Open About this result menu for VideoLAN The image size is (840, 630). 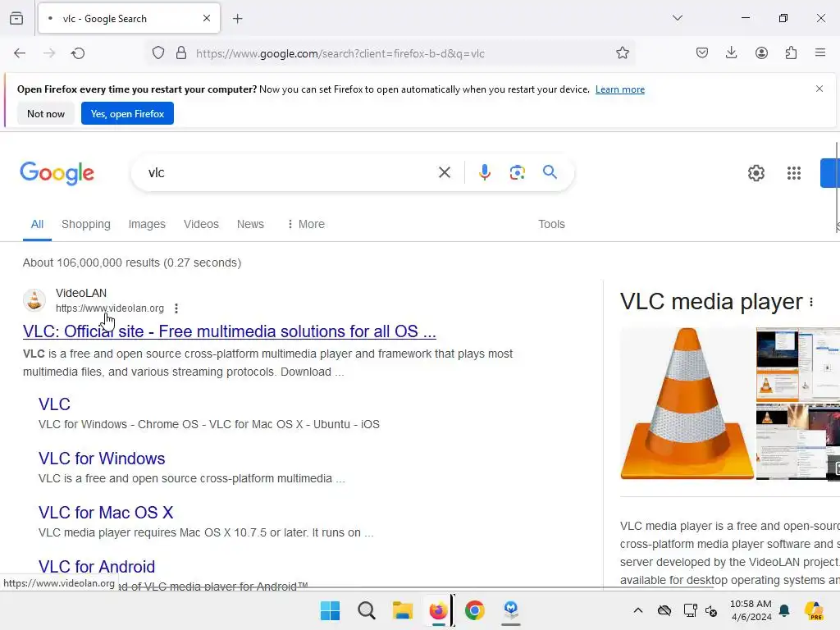pos(176,308)
